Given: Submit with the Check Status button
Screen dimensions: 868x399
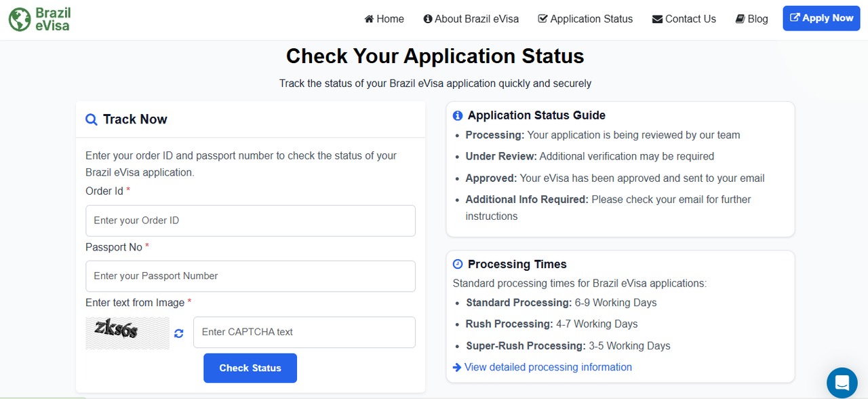Looking at the screenshot, I should [x=250, y=368].
